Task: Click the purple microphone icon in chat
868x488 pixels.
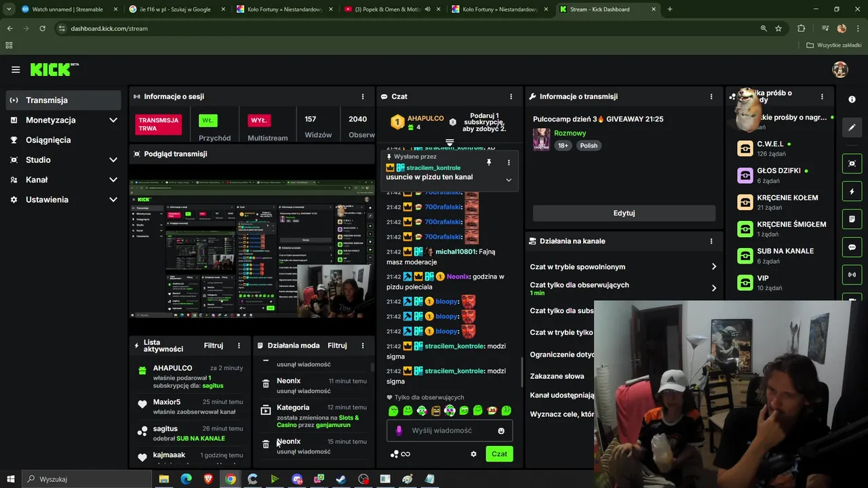Action: tap(399, 430)
